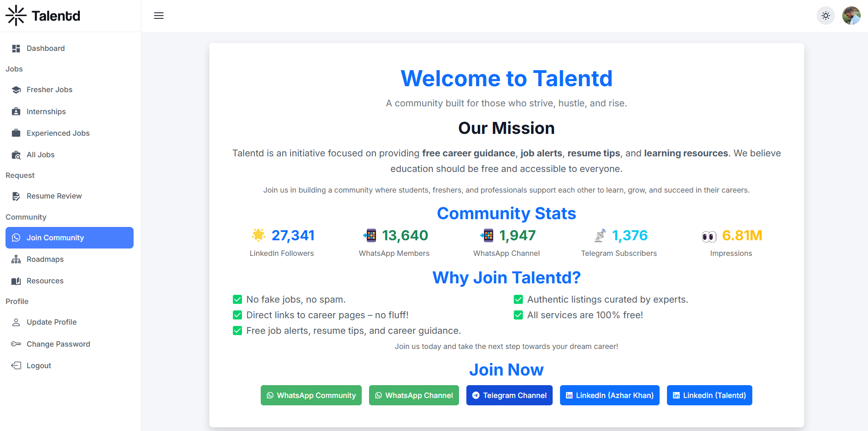Open LinkedIn (Azhar Khan) button
The height and width of the screenshot is (431, 868).
610,395
